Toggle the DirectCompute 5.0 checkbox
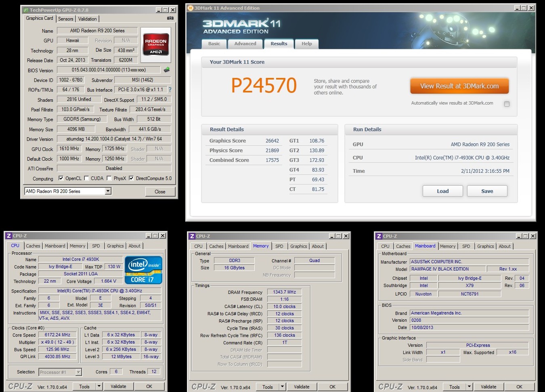Image resolution: width=545 pixels, height=392 pixels. 131,178
